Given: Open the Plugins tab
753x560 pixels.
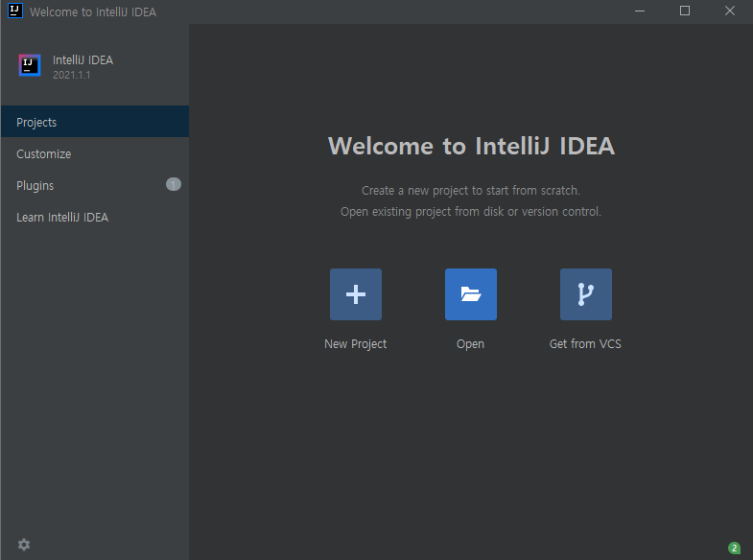Looking at the screenshot, I should pos(95,185).
